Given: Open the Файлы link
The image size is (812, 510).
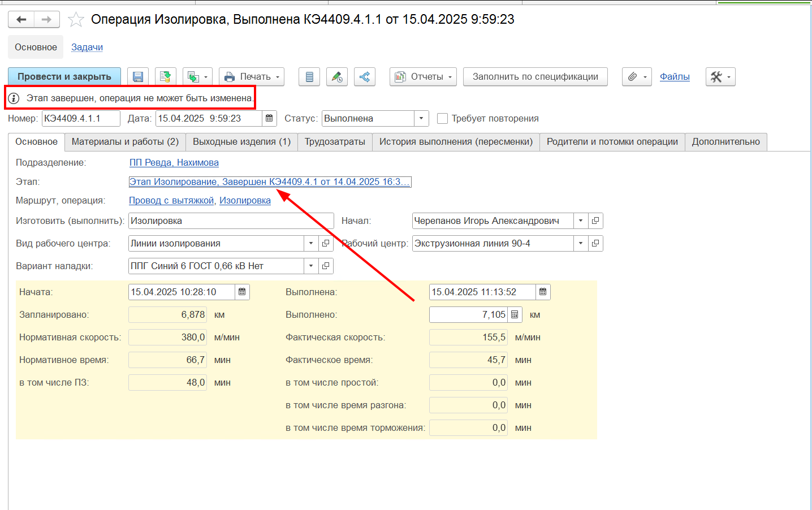Looking at the screenshot, I should (x=675, y=77).
